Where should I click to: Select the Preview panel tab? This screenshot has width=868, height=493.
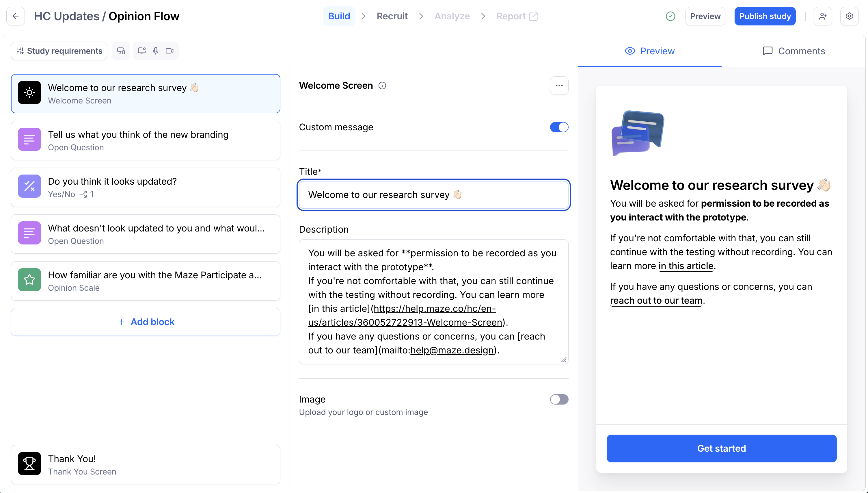(649, 51)
